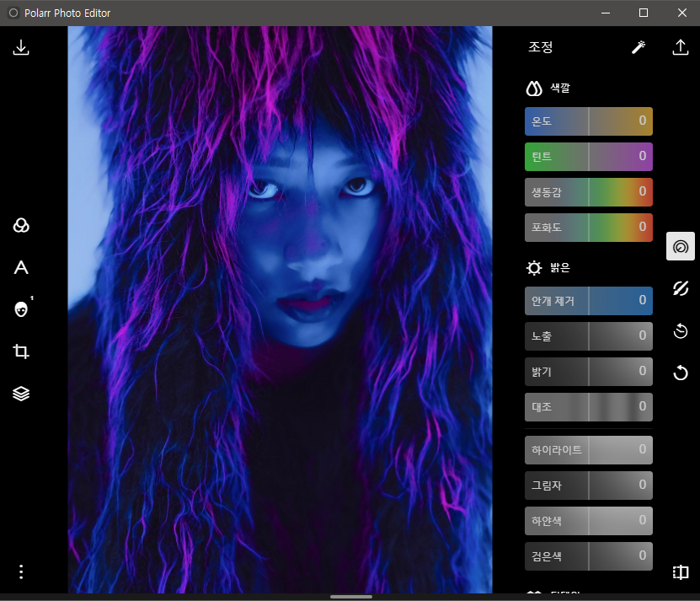Open the filters overlapping circles icon
This screenshot has height=601, width=700.
tap(21, 225)
